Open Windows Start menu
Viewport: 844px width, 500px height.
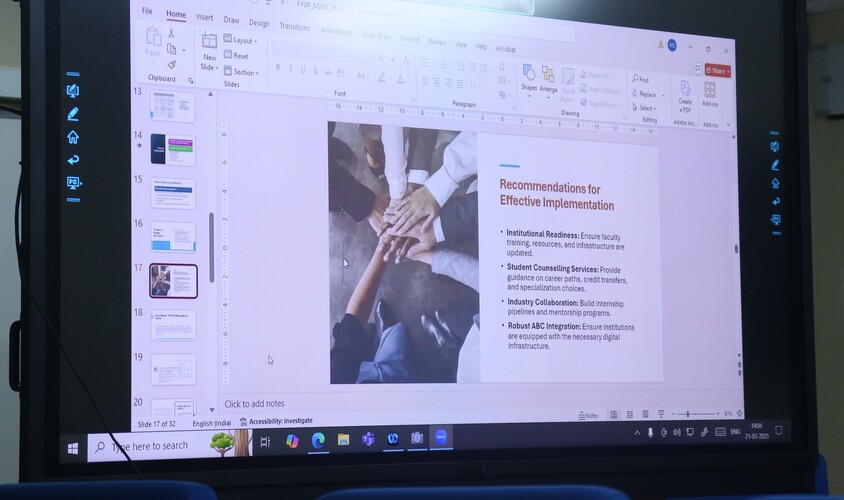[x=73, y=448]
